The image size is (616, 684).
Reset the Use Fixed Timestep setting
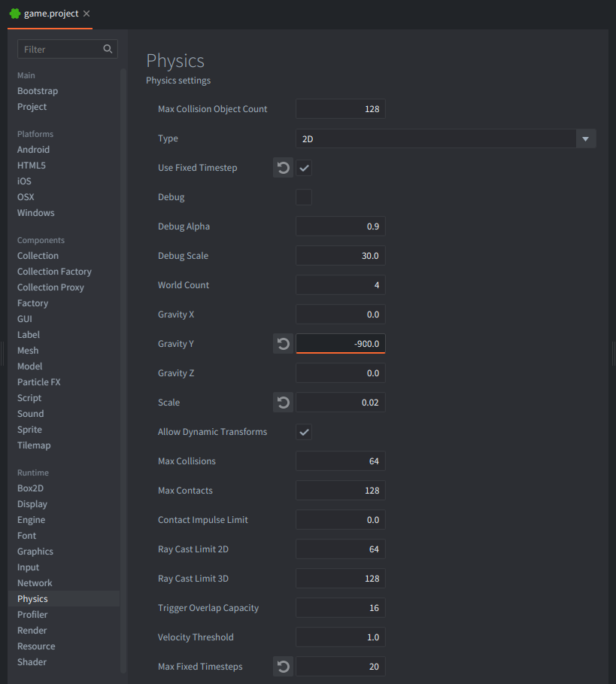(283, 168)
